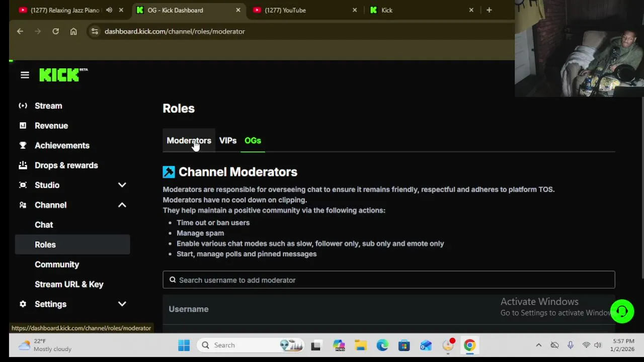This screenshot has height=362, width=644.
Task: Open Stream URL & Key page
Action: click(69, 284)
